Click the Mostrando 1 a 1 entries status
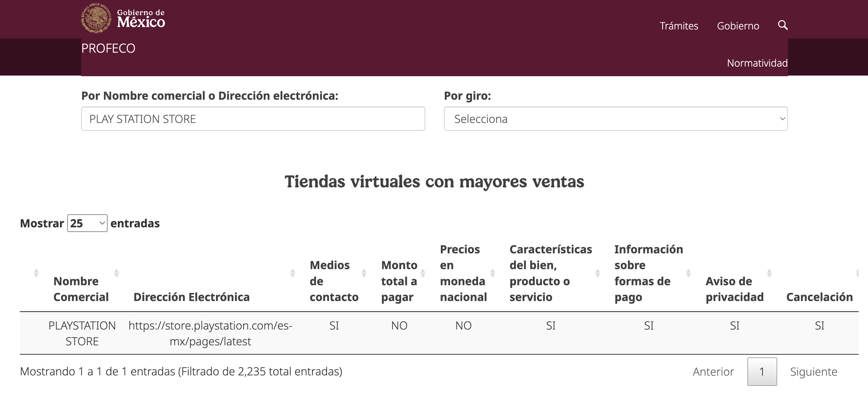Screen dimensions: 868x402 coord(181,371)
